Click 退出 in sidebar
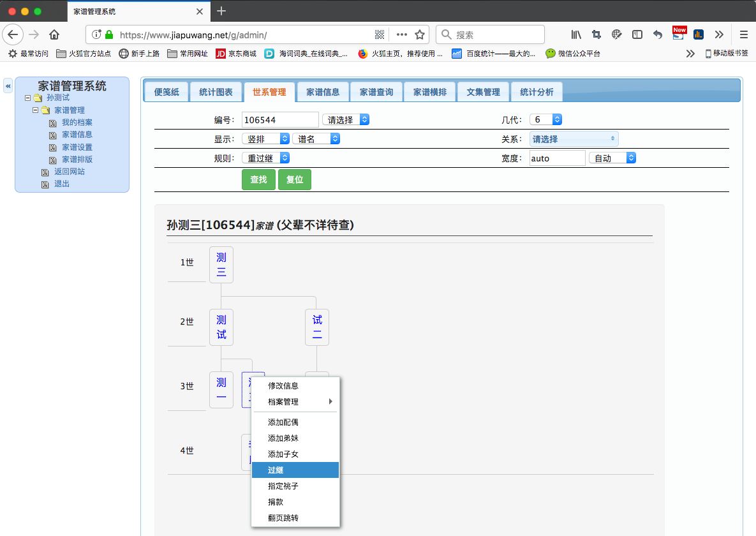The width and height of the screenshot is (756, 536). [62, 184]
